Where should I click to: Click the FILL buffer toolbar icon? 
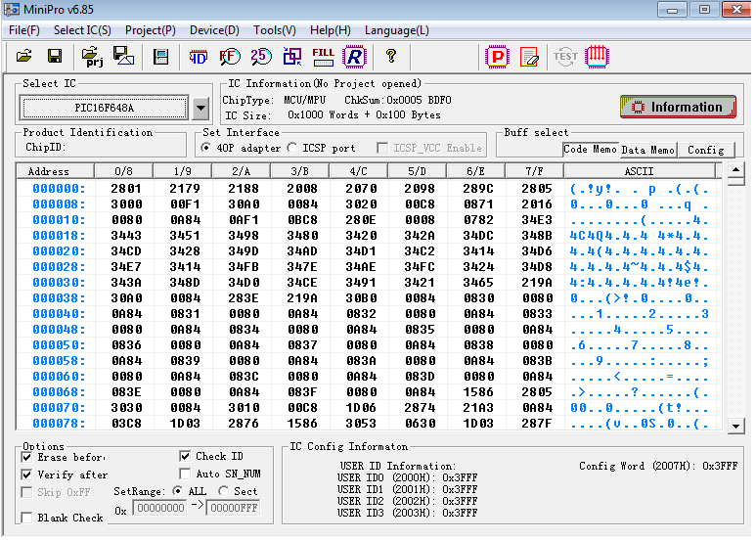click(323, 56)
